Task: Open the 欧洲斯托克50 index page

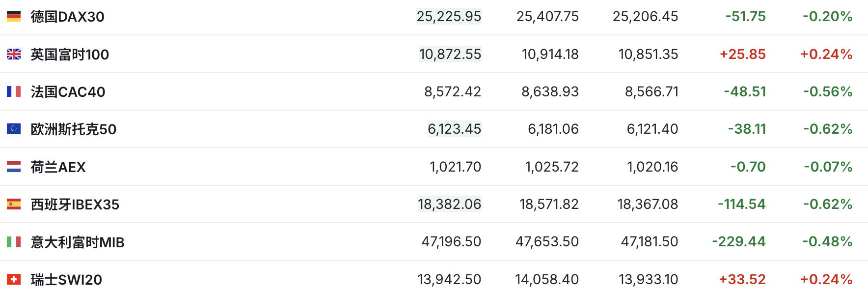Action: click(74, 129)
